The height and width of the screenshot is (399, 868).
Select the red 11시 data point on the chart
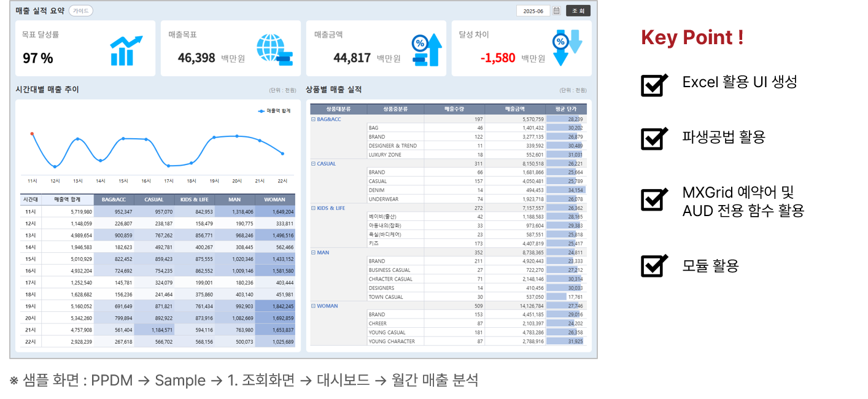32,134
